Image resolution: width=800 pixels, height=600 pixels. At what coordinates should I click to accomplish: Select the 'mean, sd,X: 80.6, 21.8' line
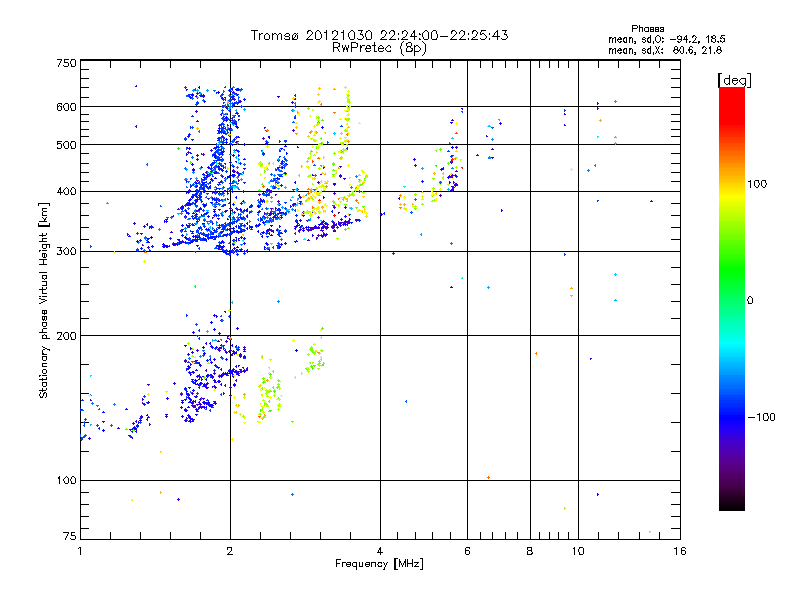[665, 51]
